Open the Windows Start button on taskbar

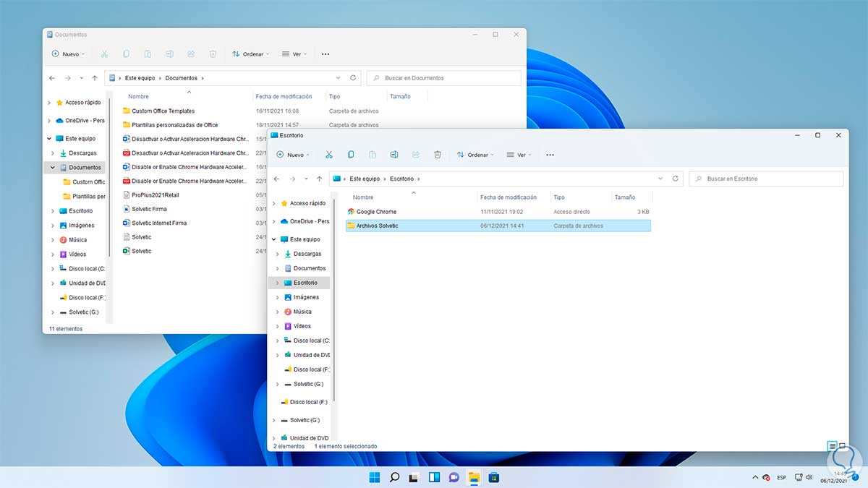point(375,477)
